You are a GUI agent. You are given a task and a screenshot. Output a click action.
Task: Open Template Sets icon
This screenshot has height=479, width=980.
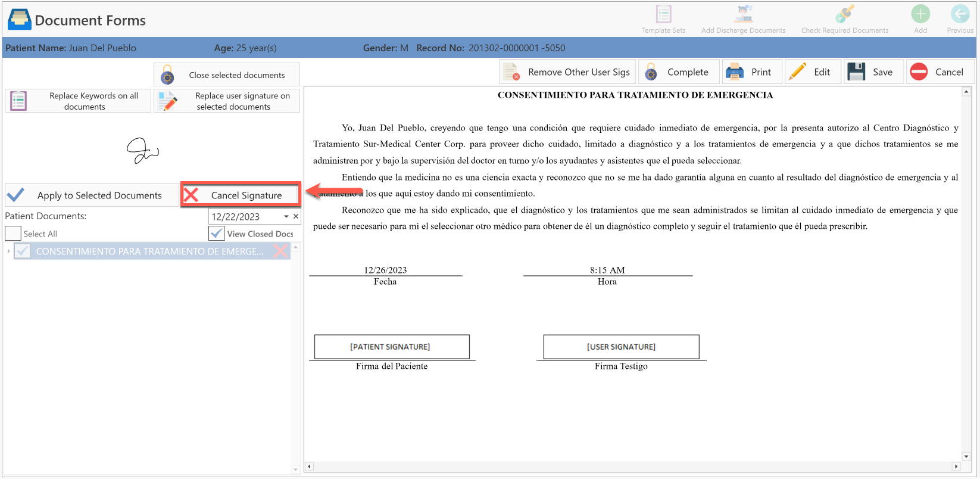pyautogui.click(x=663, y=14)
